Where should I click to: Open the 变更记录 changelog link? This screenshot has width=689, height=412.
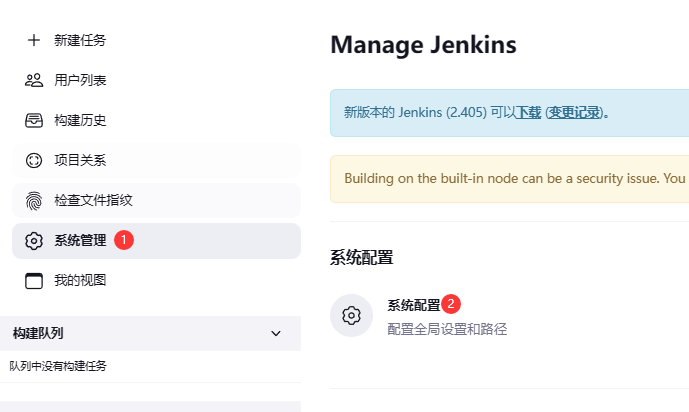click(x=574, y=113)
